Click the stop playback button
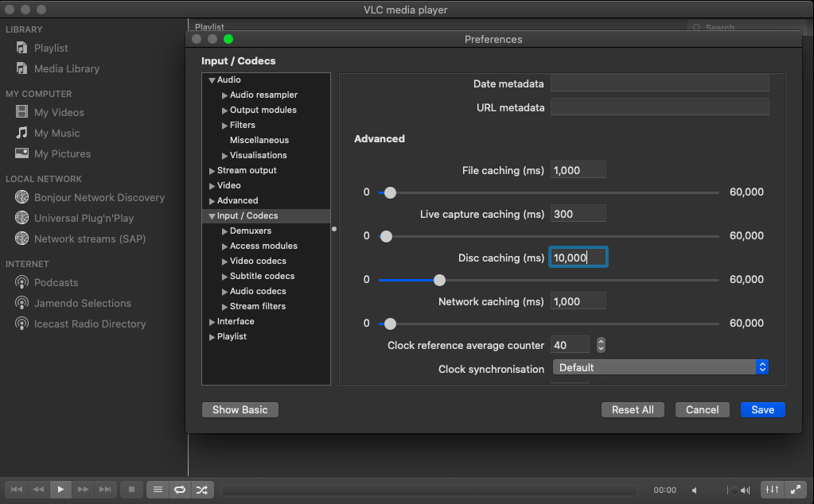Screen dimensions: 814x504 point(131,490)
